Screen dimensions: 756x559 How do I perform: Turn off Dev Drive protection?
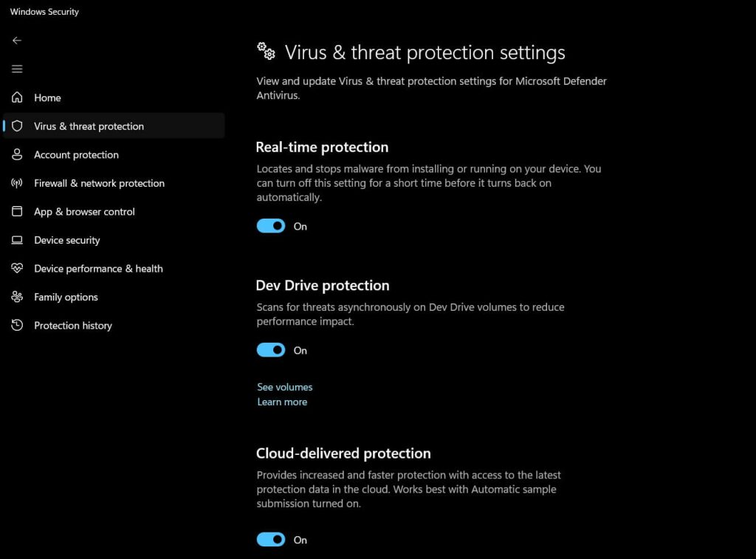coord(270,349)
